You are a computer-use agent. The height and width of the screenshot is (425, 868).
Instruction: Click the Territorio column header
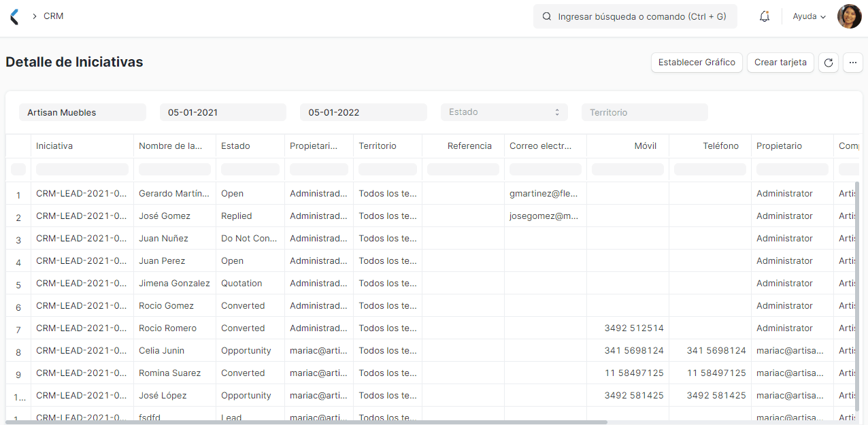pos(388,146)
